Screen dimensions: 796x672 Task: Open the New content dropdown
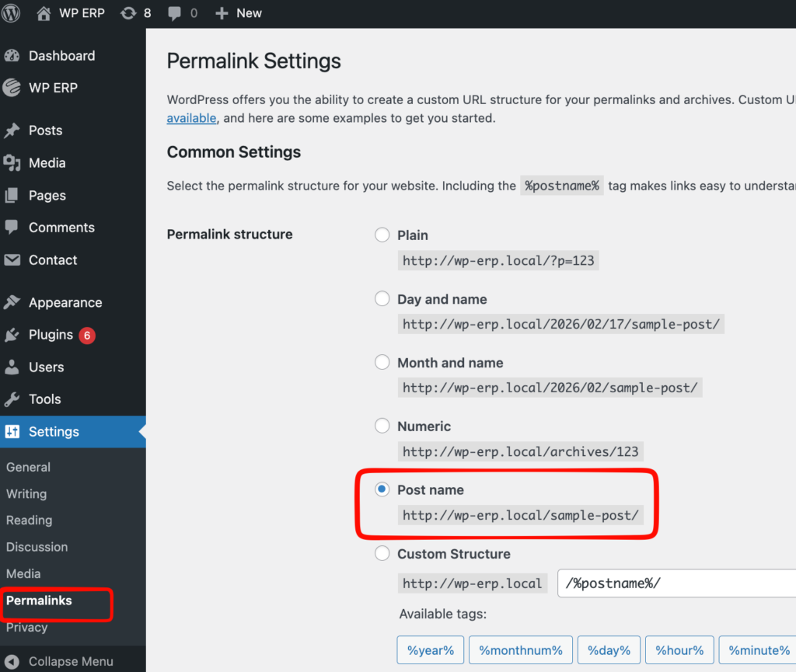point(239,13)
